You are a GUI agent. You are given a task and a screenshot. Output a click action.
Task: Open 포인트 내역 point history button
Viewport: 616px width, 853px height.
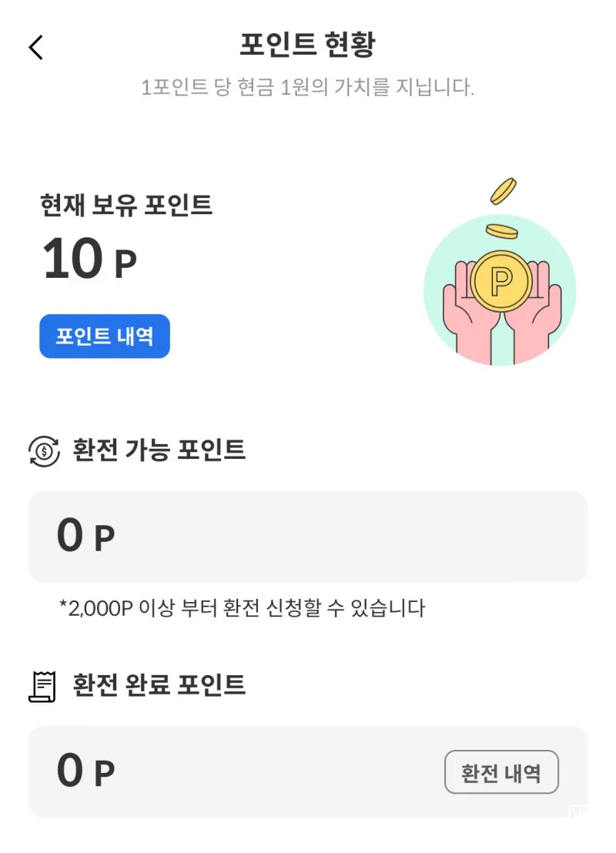pyautogui.click(x=105, y=336)
